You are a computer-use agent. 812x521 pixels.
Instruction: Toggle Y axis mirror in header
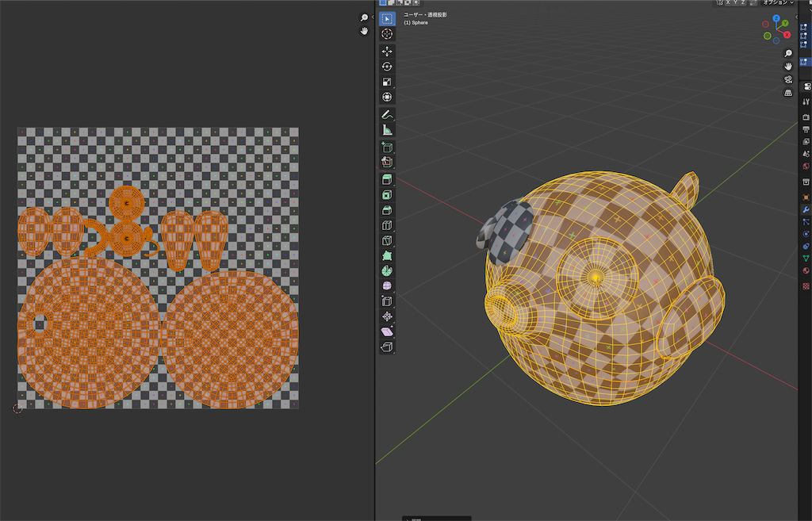pyautogui.click(x=735, y=2)
